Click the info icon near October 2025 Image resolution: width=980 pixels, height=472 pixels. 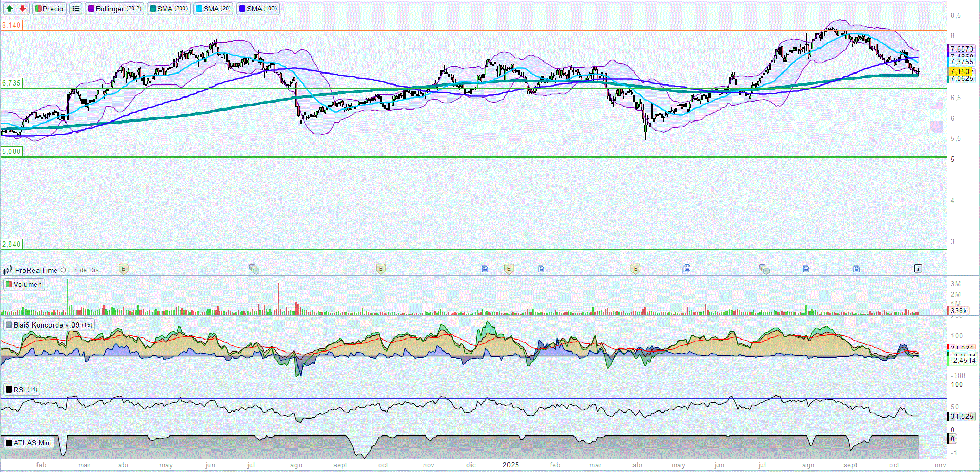[x=918, y=269]
